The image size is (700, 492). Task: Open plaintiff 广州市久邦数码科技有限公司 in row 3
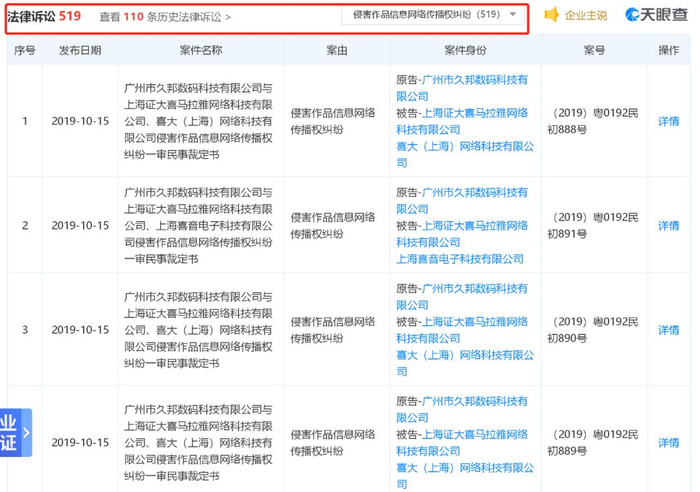point(462,297)
